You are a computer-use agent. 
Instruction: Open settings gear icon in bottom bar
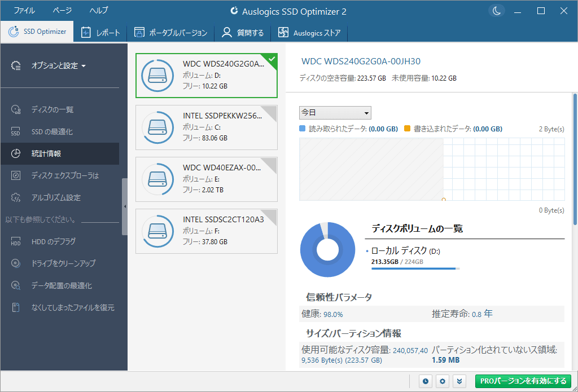443,382
